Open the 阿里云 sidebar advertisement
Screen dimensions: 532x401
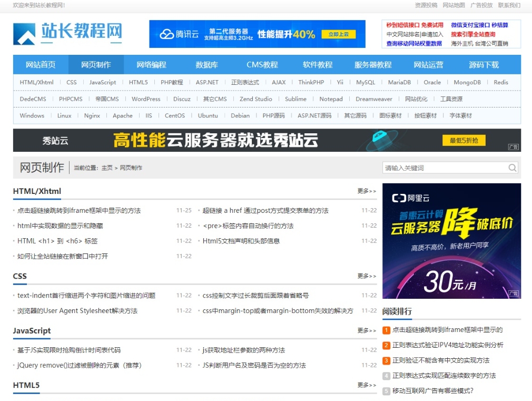point(451,241)
